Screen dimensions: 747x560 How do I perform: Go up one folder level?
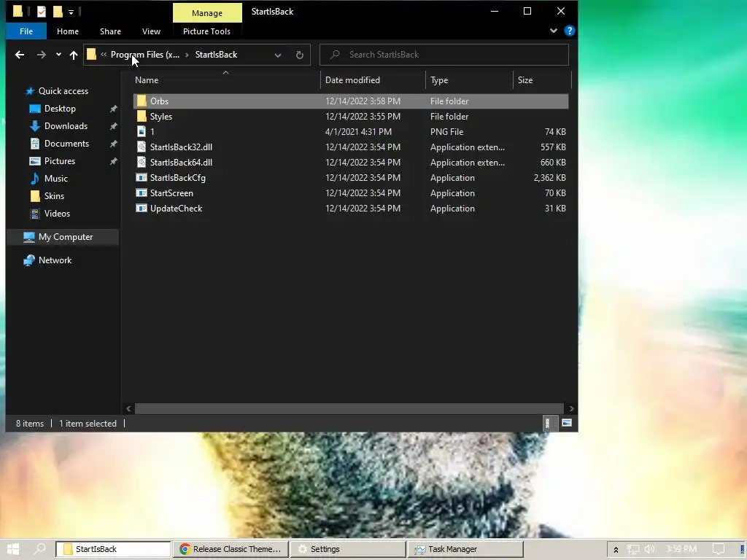point(74,55)
